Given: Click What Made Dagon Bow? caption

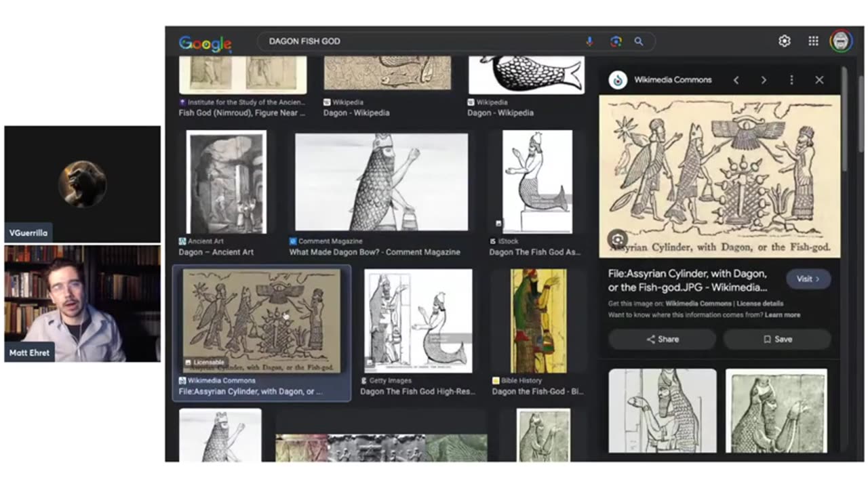Looking at the screenshot, I should (x=374, y=252).
